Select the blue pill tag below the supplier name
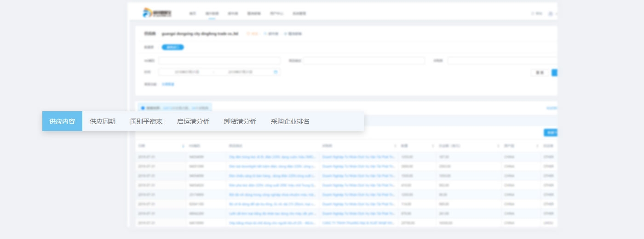644x239 pixels. coord(172,47)
